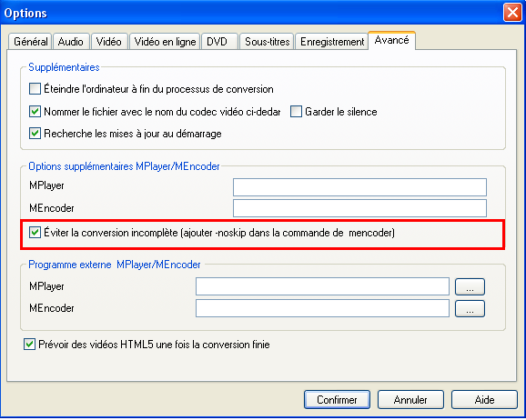Toggle Prévoir des vidéos HTML5 checkbox
The width and height of the screenshot is (526, 420).
coord(29,344)
